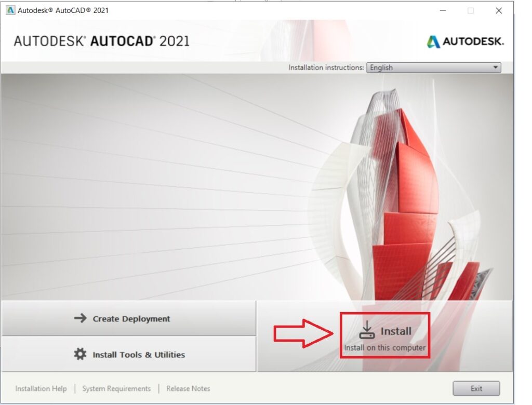Expand the Installation instructions language dropdown
The height and width of the screenshot is (405, 532).
pos(434,67)
